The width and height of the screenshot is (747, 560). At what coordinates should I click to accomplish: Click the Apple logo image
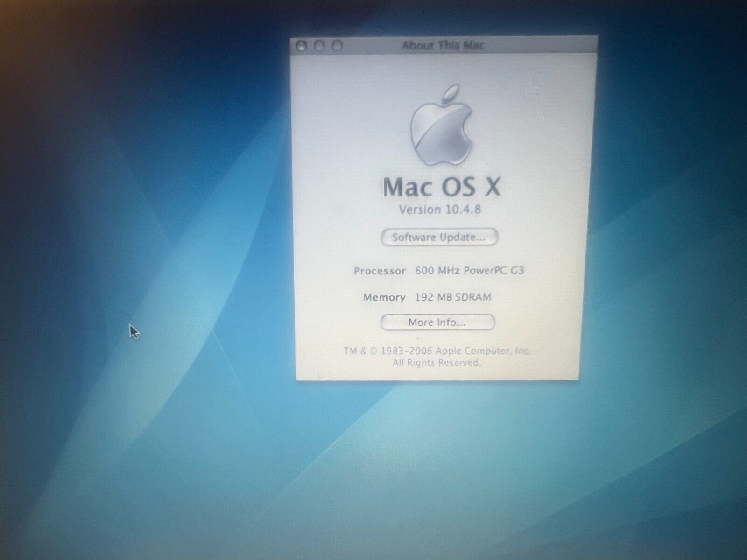(x=441, y=125)
